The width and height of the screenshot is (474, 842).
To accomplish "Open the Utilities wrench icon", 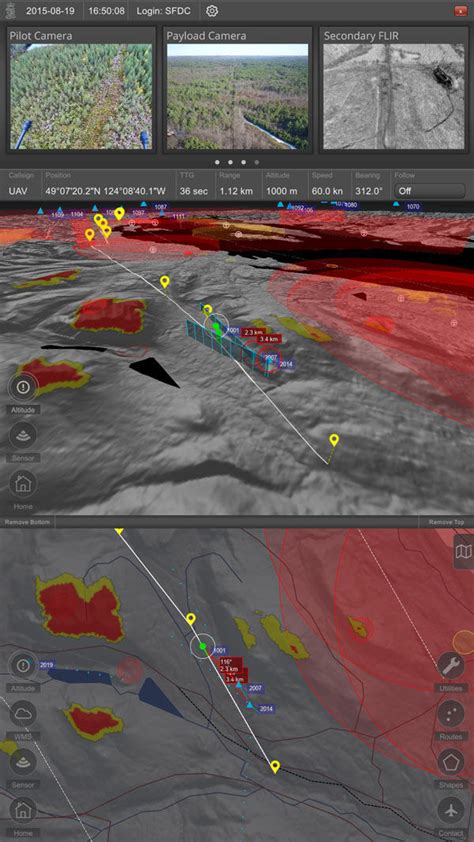I will 451,666.
